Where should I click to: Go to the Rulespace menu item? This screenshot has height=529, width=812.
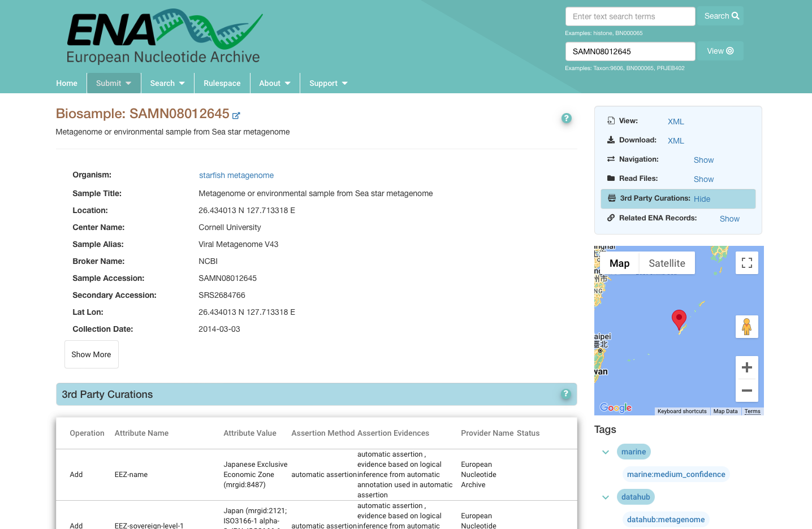[x=222, y=83]
